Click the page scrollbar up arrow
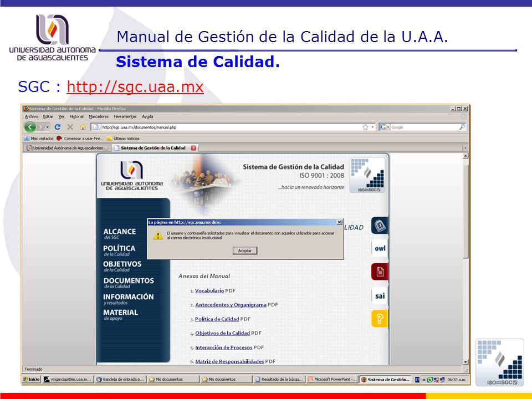Viewport: 532px width, 399px height. tap(465, 156)
